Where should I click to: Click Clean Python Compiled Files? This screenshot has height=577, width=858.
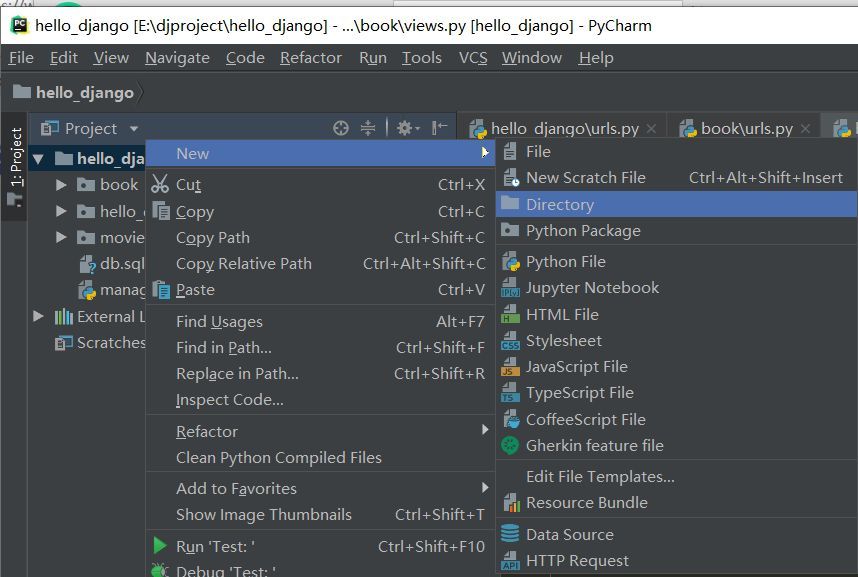pos(320,458)
